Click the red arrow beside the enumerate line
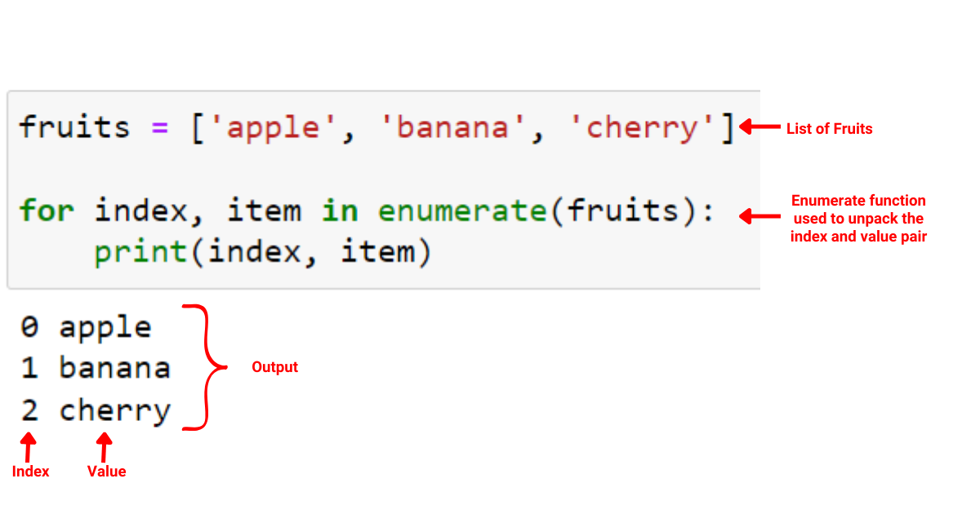Image resolution: width=980 pixels, height=514 pixels. tap(759, 216)
